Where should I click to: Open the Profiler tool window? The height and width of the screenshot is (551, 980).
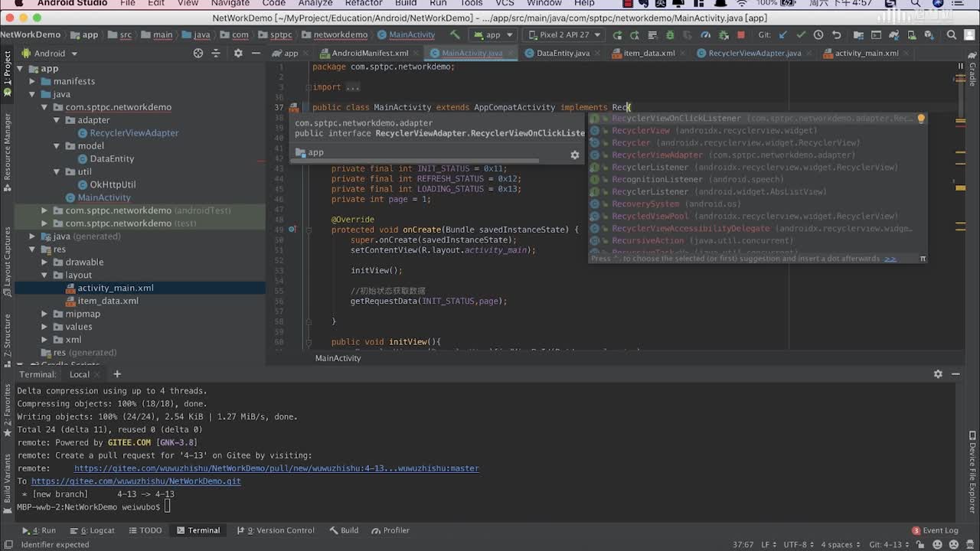(x=390, y=530)
